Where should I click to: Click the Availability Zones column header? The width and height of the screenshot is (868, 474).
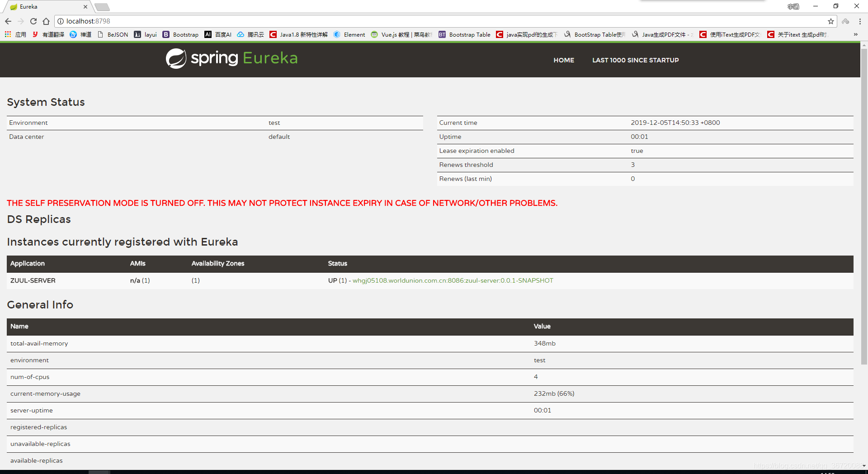tap(218, 263)
